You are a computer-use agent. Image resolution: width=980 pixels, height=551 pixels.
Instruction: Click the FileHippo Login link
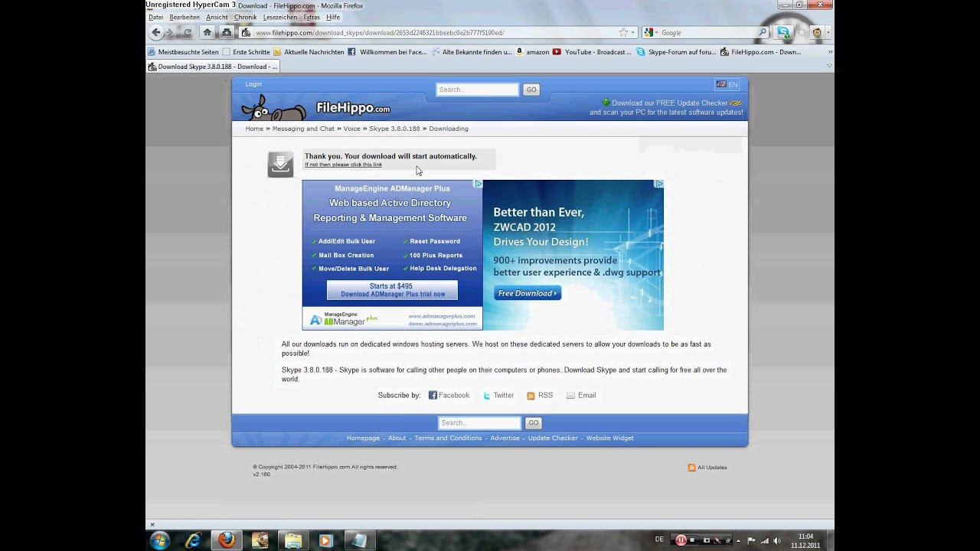pos(253,84)
